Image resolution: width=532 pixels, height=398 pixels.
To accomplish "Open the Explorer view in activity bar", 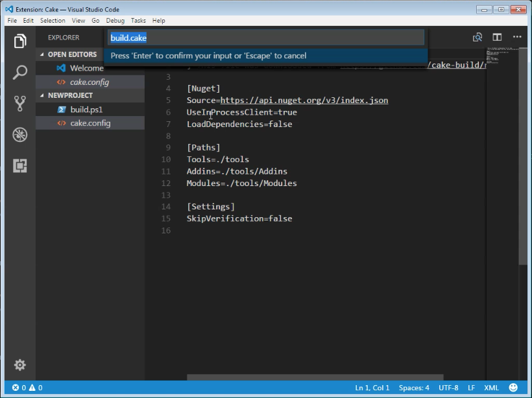I will (x=20, y=41).
